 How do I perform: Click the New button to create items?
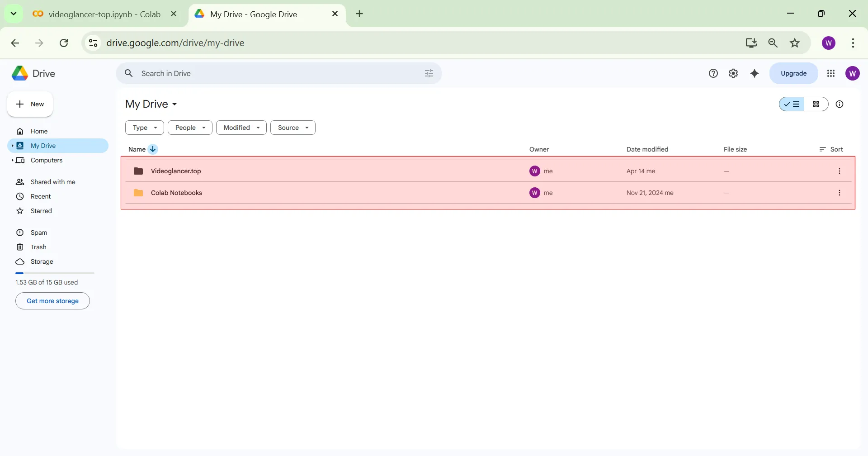30,104
